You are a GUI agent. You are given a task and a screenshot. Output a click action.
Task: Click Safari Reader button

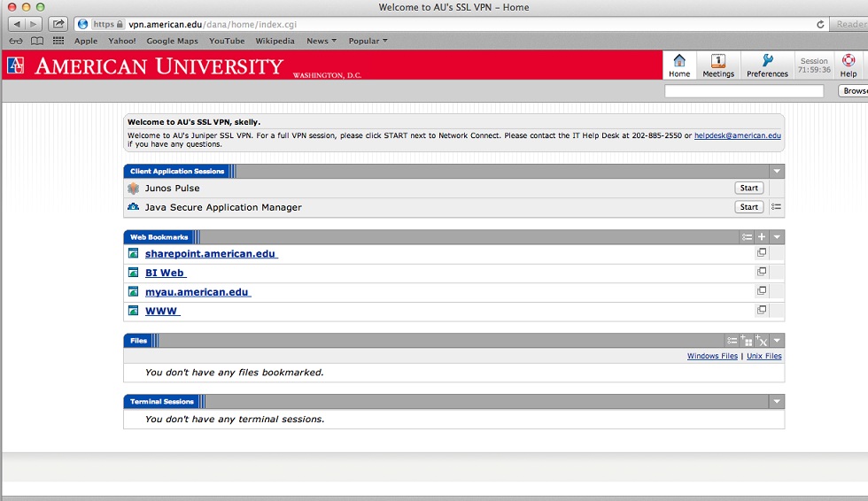coord(849,24)
